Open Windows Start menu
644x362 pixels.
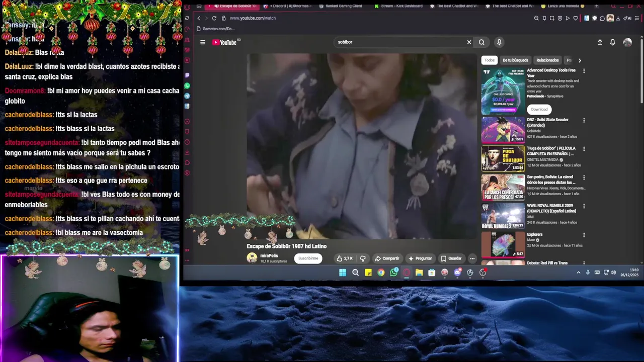point(343,273)
